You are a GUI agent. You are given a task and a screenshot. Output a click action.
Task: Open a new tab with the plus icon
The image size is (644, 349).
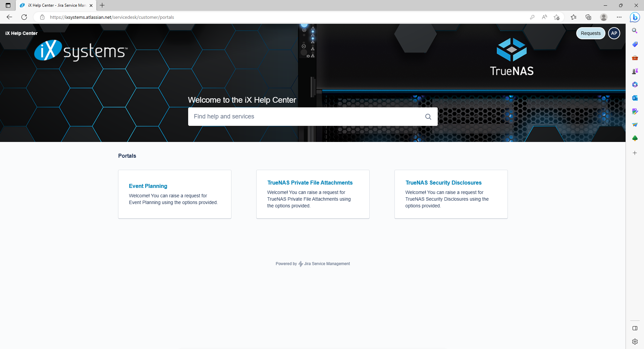(102, 5)
